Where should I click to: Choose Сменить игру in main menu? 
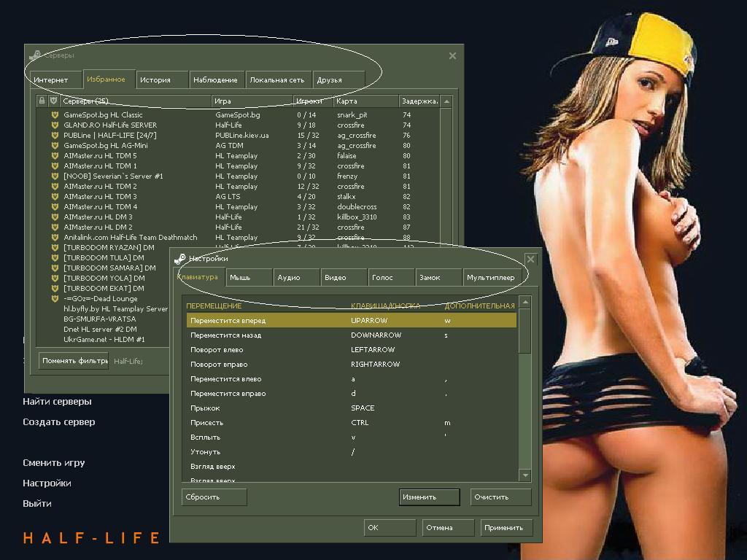tap(54, 463)
